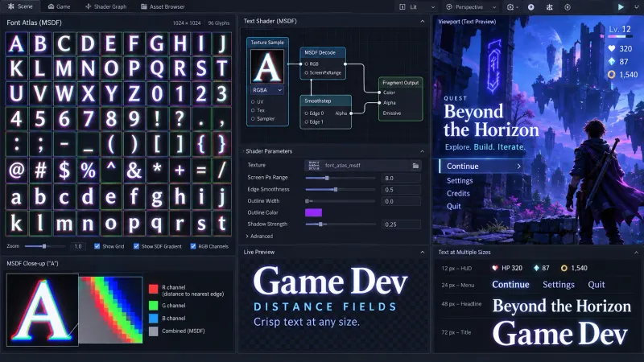Click the gold coin icon beside 1,540 in viewport

pyautogui.click(x=612, y=74)
